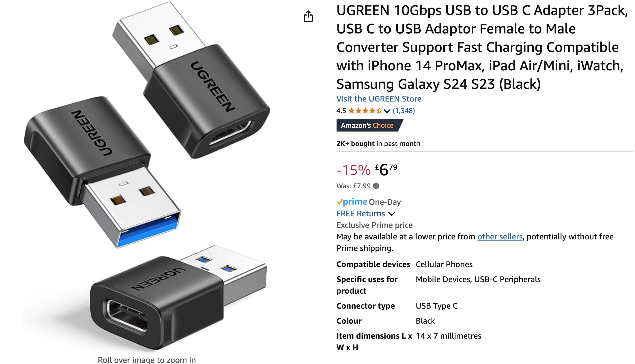Click the star rating icons

coord(365,110)
